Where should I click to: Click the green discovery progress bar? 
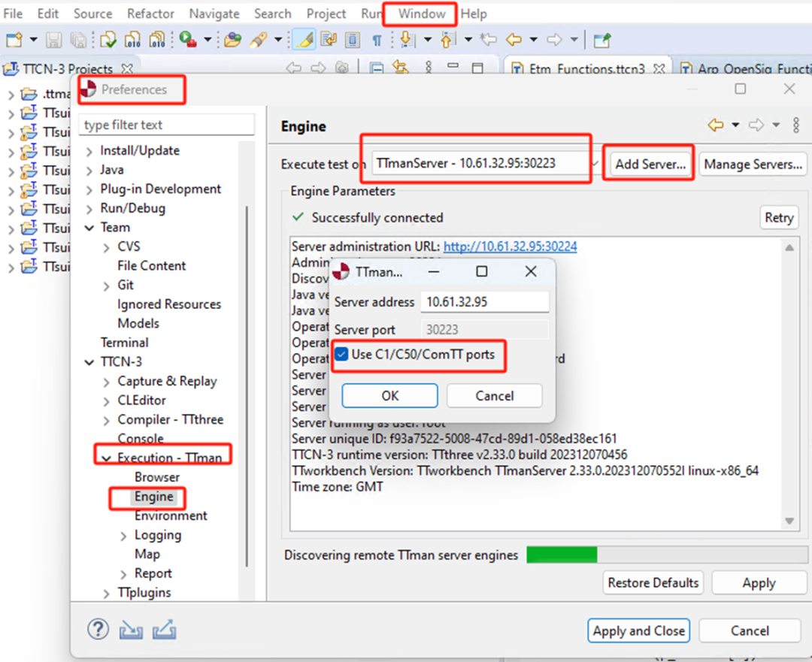coord(562,555)
